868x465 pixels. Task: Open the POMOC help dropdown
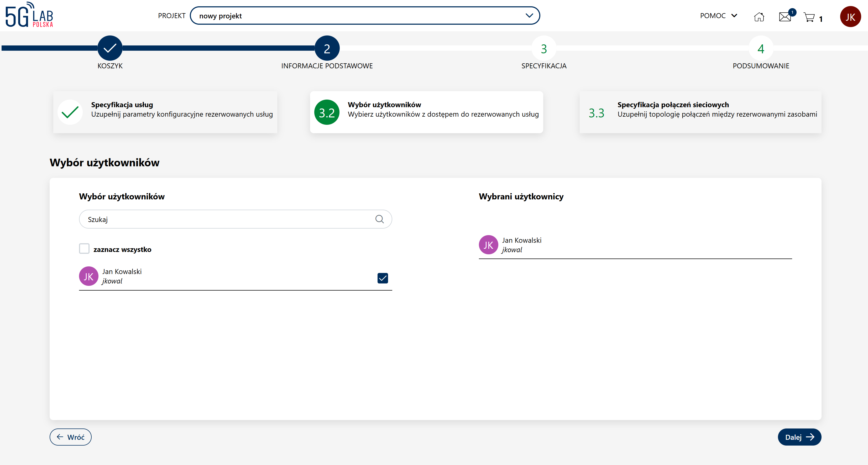718,16
